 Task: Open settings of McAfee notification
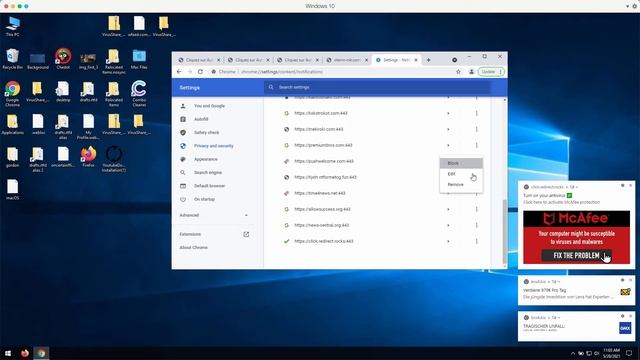622,186
